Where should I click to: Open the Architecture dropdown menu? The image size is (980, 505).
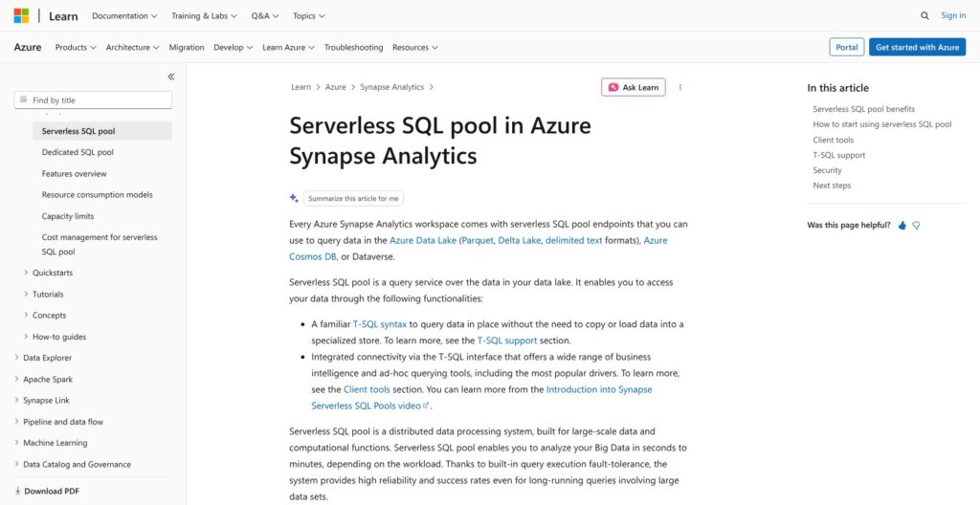pos(132,47)
